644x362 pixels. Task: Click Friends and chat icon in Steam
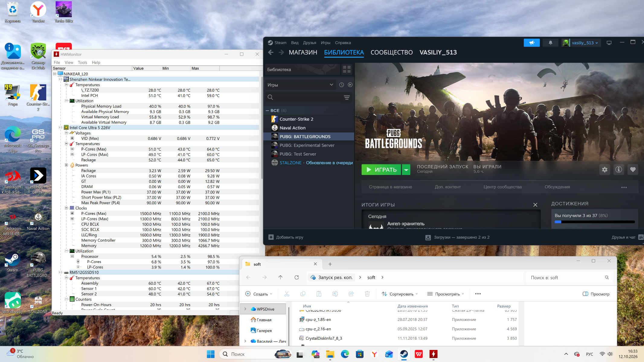(641, 237)
